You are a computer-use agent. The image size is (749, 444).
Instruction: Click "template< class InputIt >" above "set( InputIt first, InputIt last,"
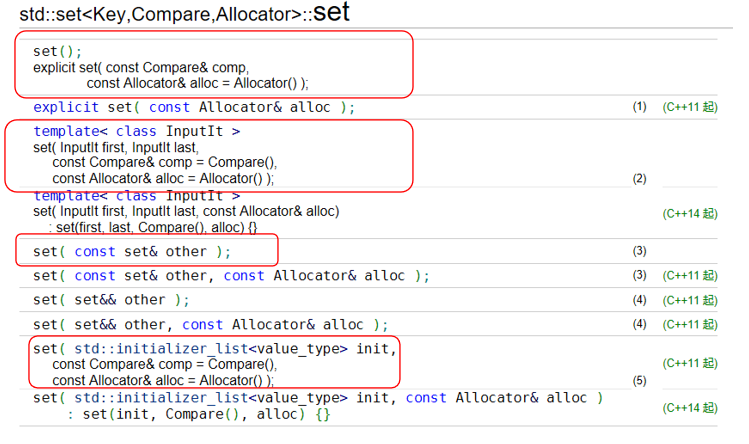pyautogui.click(x=137, y=131)
